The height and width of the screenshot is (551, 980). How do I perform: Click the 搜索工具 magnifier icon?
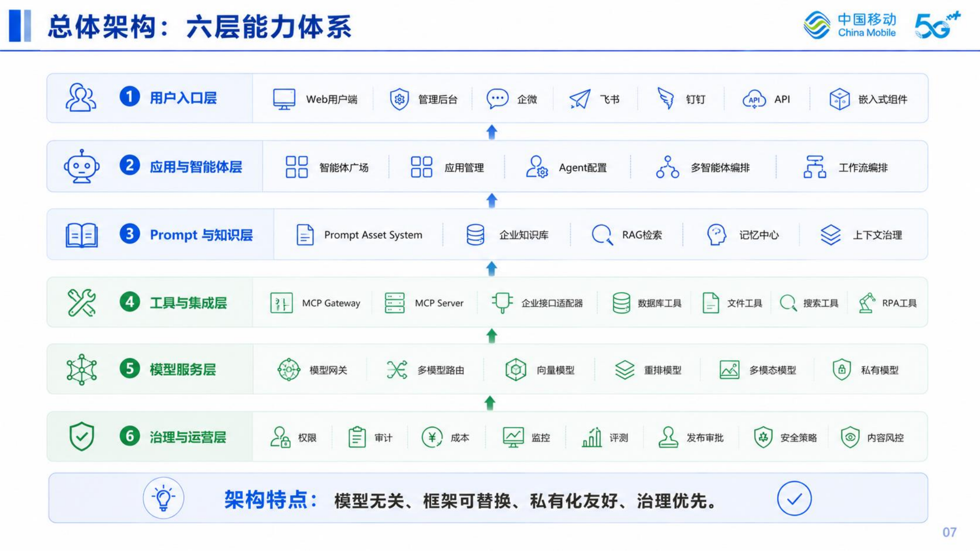click(788, 303)
